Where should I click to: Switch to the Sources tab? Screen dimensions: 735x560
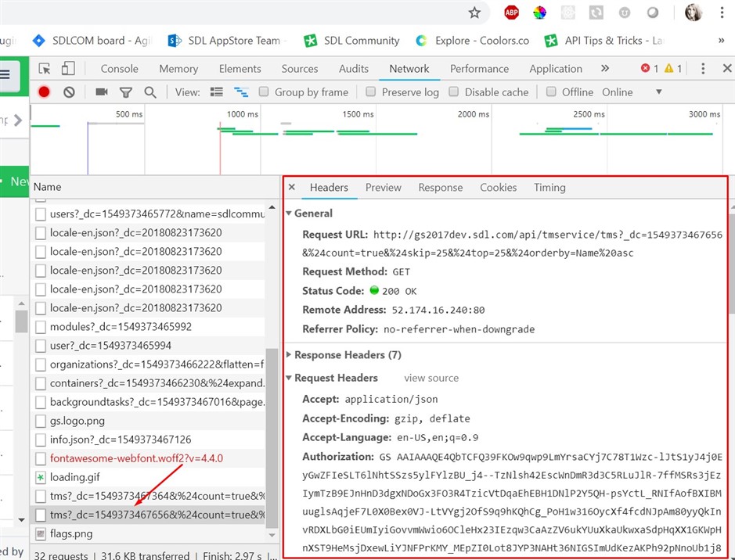[300, 69]
